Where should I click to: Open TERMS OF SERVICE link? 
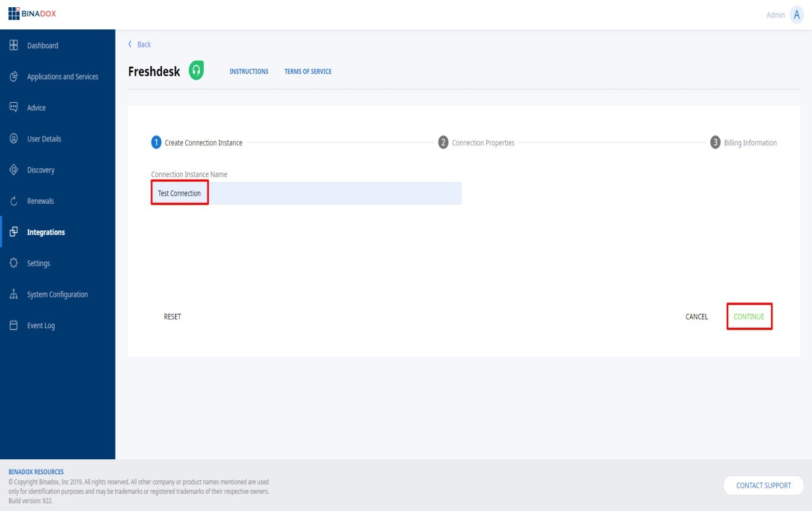[x=308, y=72]
